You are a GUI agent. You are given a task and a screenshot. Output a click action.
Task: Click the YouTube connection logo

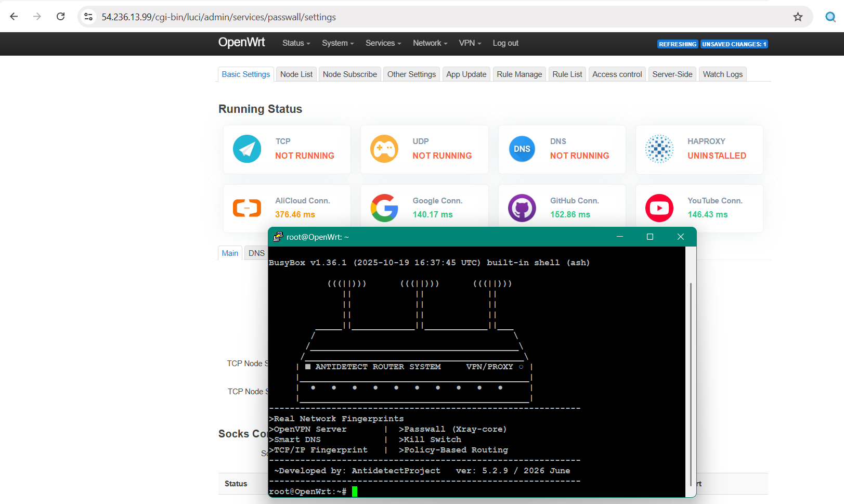coord(659,208)
